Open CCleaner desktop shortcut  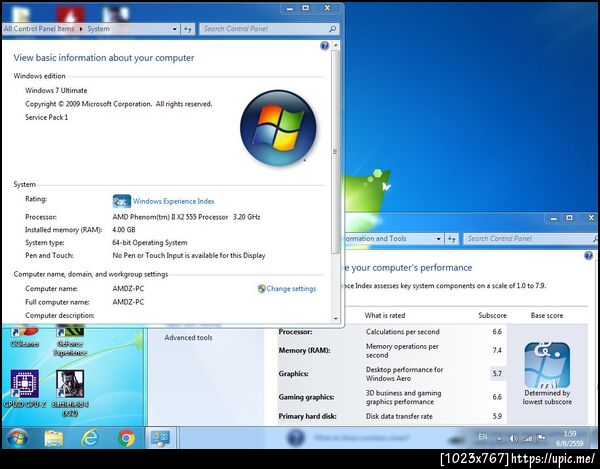tap(24, 337)
